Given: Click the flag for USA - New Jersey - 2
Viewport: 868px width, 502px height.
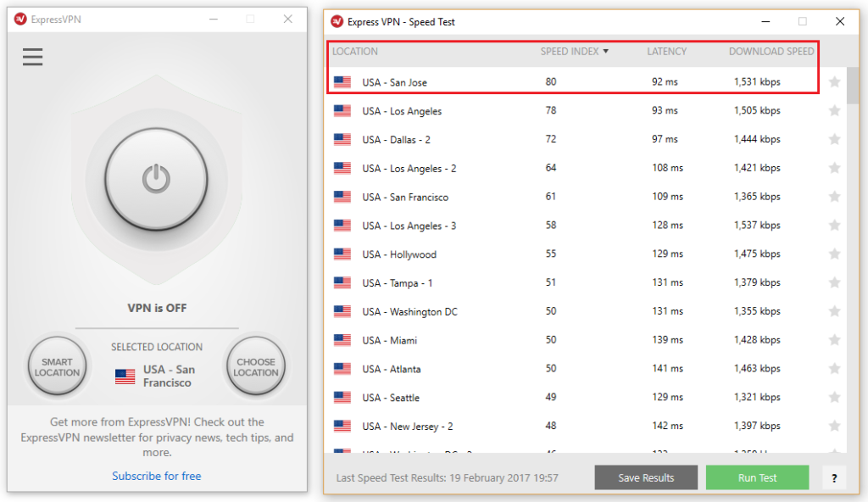Looking at the screenshot, I should point(342,426).
